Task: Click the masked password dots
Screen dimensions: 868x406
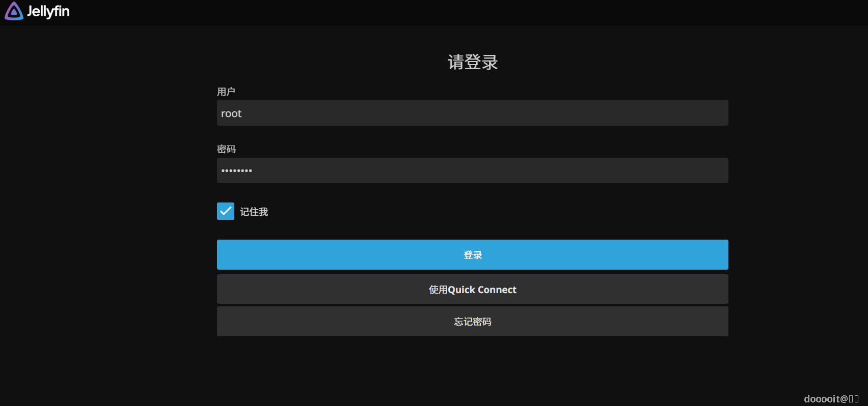Action: pos(237,171)
